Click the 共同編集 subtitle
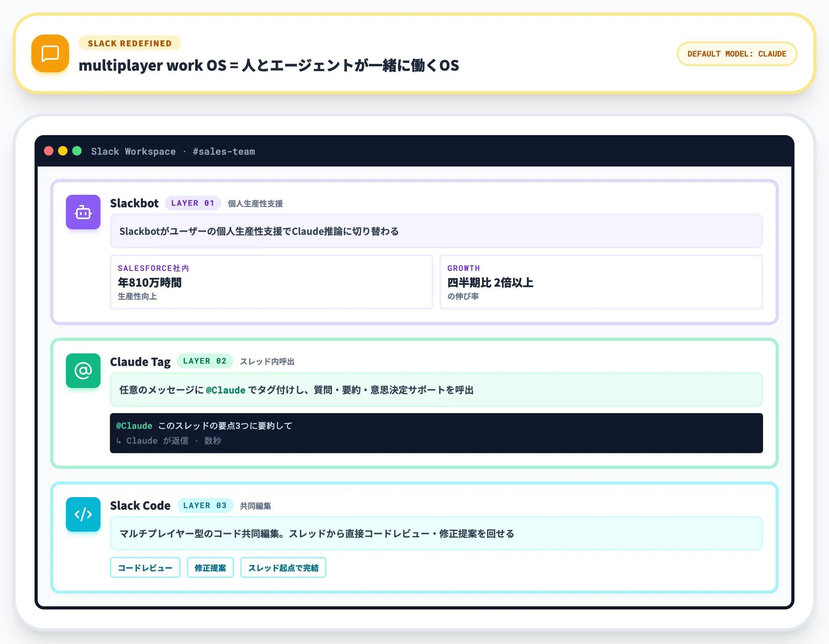The width and height of the screenshot is (829, 644). tap(256, 506)
